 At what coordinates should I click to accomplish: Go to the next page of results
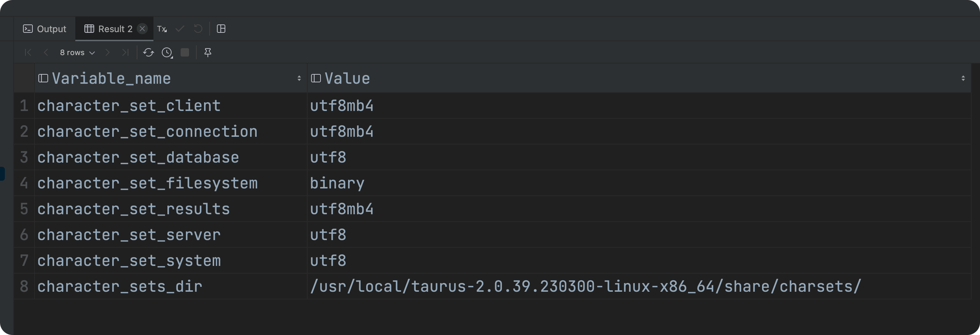coord(108,53)
